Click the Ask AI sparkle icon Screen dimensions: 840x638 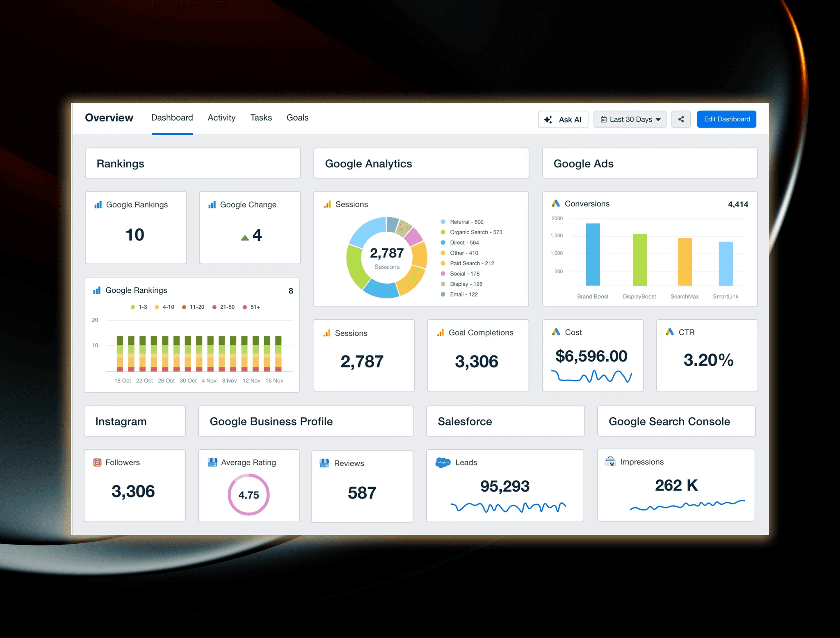click(548, 120)
